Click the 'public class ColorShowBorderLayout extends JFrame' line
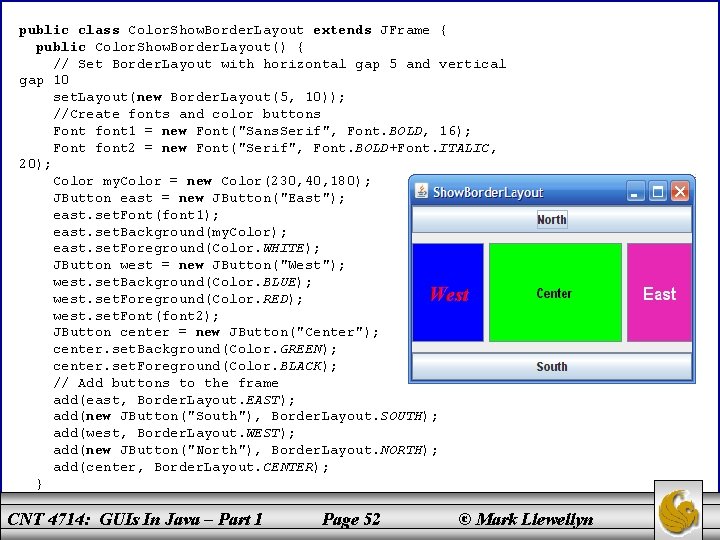 coord(232,30)
